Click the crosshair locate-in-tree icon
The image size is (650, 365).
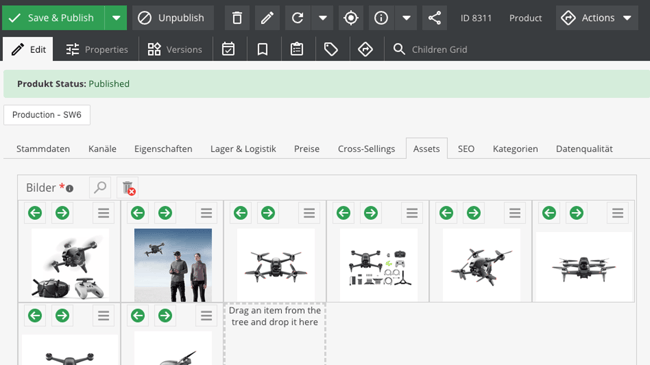pyautogui.click(x=351, y=18)
